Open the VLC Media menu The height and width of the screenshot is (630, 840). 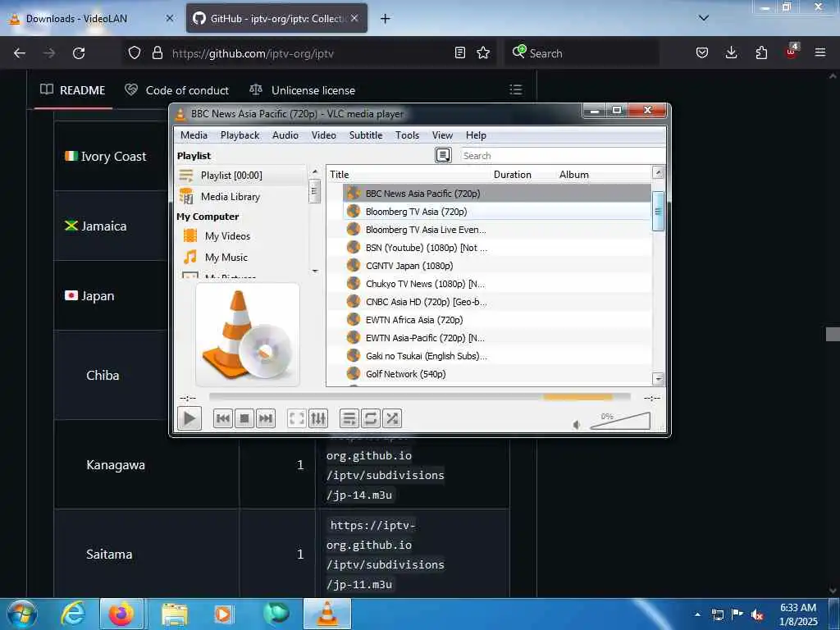coord(194,135)
